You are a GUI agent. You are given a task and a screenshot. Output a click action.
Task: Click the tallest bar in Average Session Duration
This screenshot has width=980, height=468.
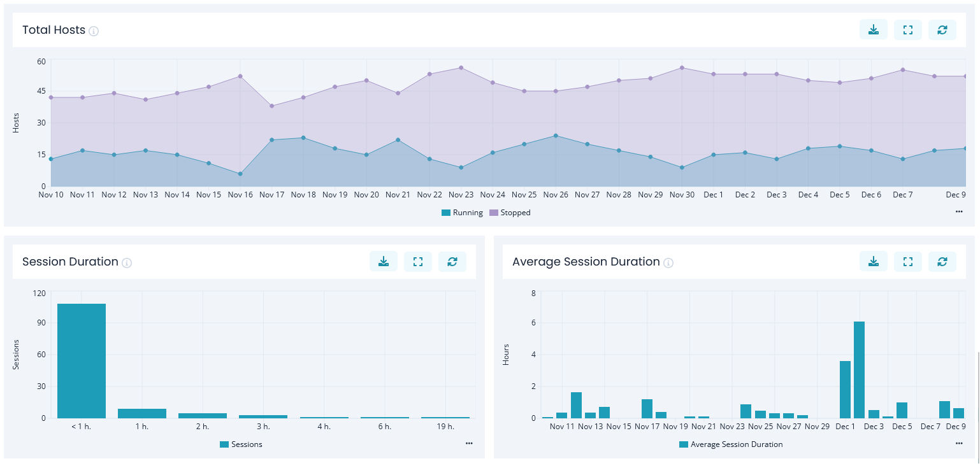(860, 369)
